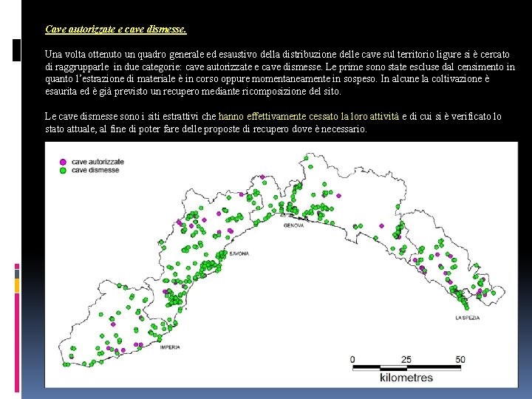Click the yellow phrase 'hanno effettivamente cessato la loro attività'
This screenshot has height=399, width=532.
pos(309,117)
